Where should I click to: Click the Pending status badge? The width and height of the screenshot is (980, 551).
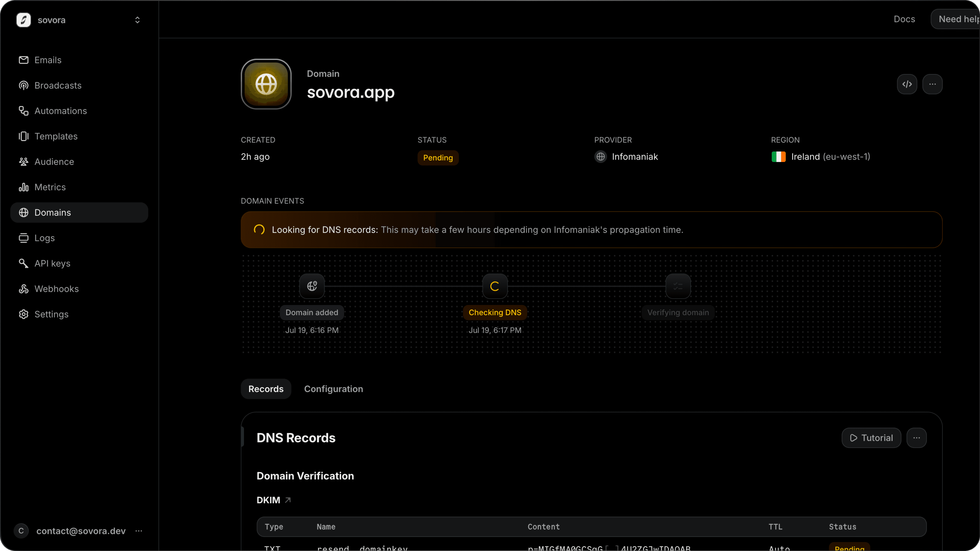click(x=438, y=158)
